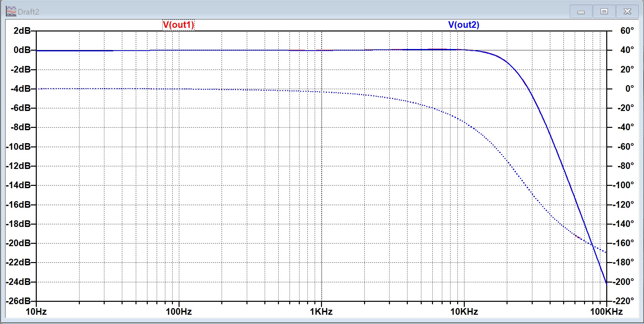Click the Draft2 window title text
This screenshot has height=324, width=644.
pos(28,12)
